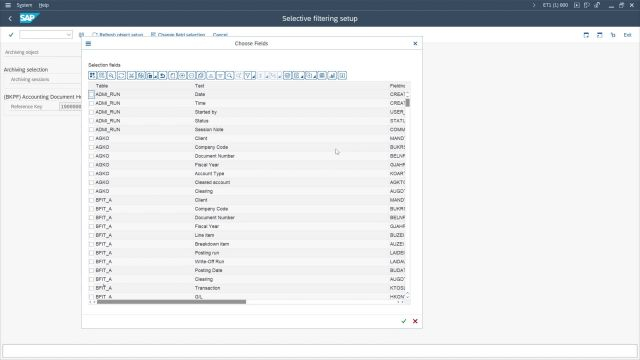This screenshot has height=360, width=640.
Task: Click the Set Filter funnel icon
Action: click(x=248, y=76)
